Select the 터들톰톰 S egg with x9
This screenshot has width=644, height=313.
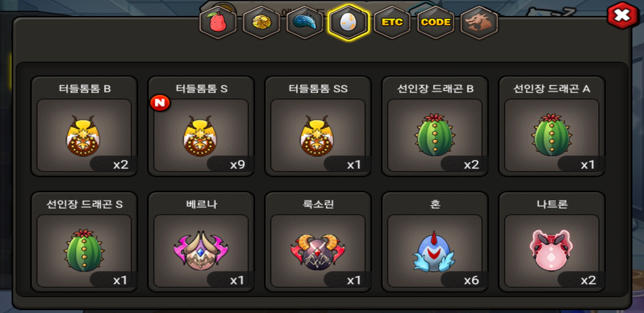pos(201,126)
